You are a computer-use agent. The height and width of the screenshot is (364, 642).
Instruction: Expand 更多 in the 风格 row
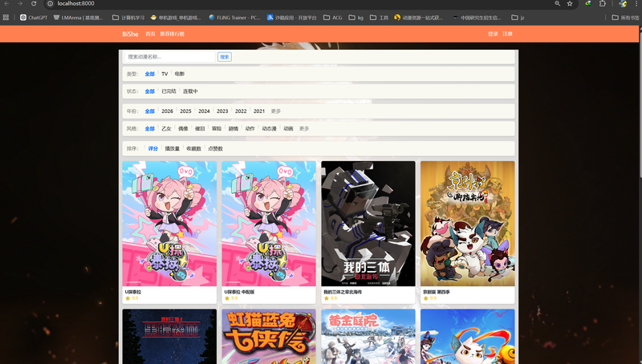[x=304, y=128]
